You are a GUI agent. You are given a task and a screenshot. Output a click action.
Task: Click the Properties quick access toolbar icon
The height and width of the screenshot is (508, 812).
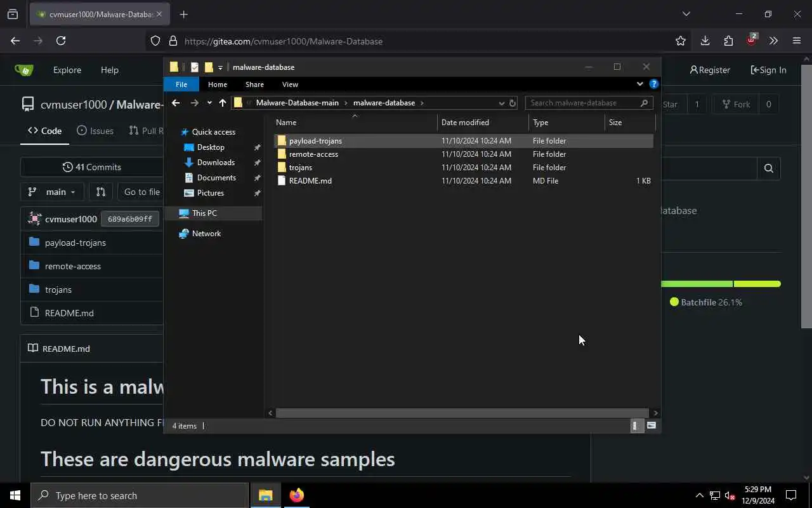(x=195, y=67)
